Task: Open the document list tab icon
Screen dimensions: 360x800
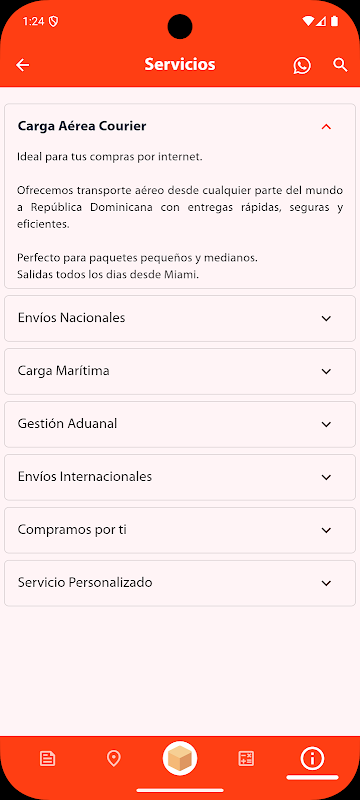Action: [47, 759]
